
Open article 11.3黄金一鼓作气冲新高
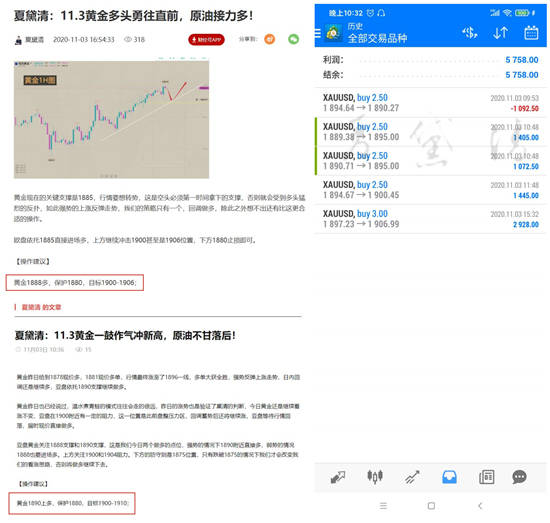tap(125, 335)
